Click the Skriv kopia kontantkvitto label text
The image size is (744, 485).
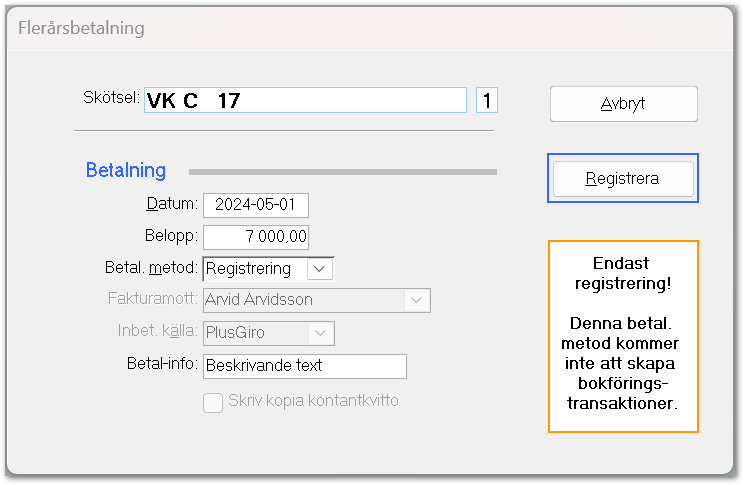click(313, 401)
